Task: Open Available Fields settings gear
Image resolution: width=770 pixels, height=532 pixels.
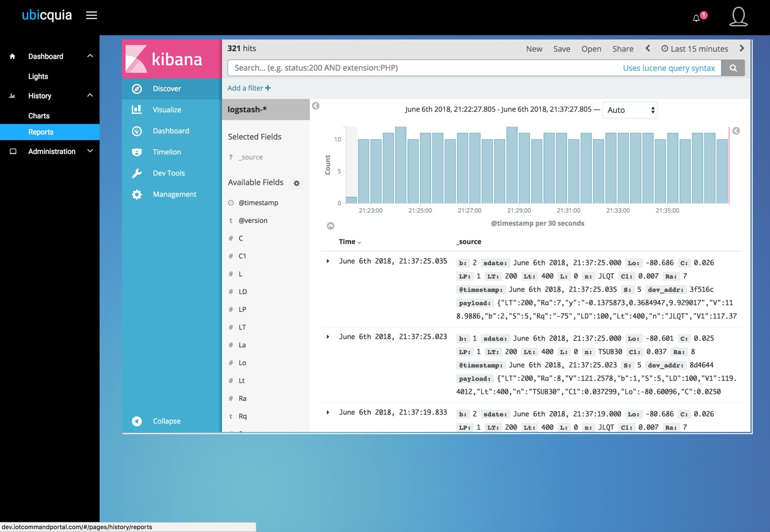Action: (x=296, y=183)
